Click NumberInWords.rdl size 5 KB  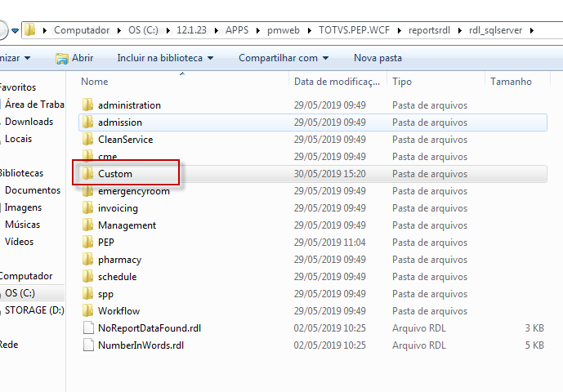(x=534, y=345)
